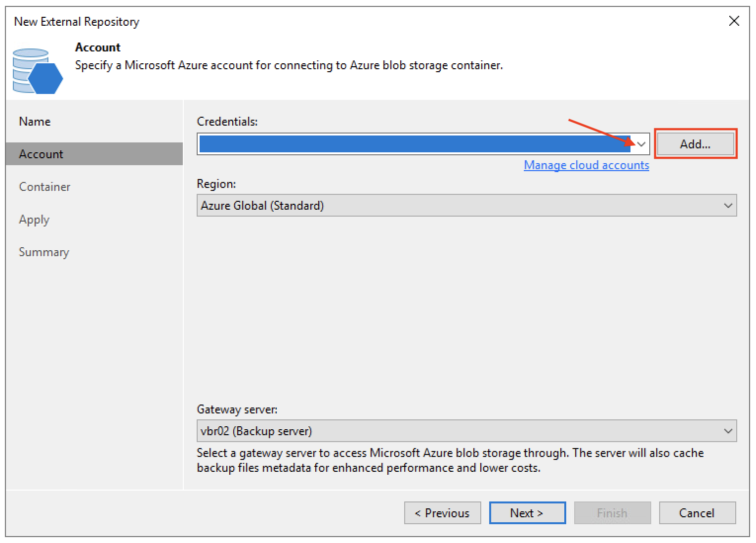Click the 'New External Repository' window title

[x=77, y=22]
